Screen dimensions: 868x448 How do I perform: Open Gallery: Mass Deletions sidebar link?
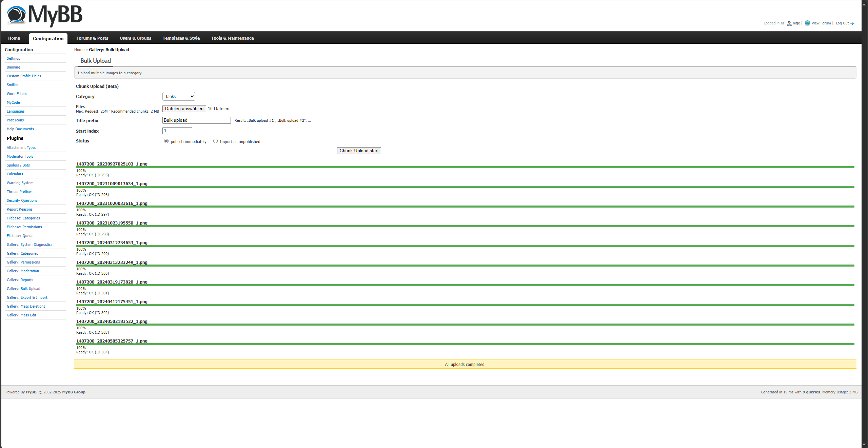[x=26, y=307]
